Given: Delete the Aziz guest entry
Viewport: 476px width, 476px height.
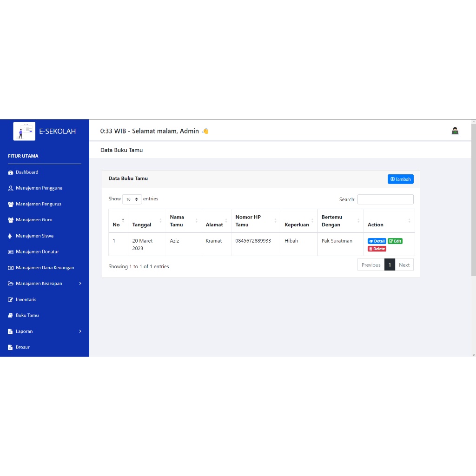Looking at the screenshot, I should (x=377, y=249).
